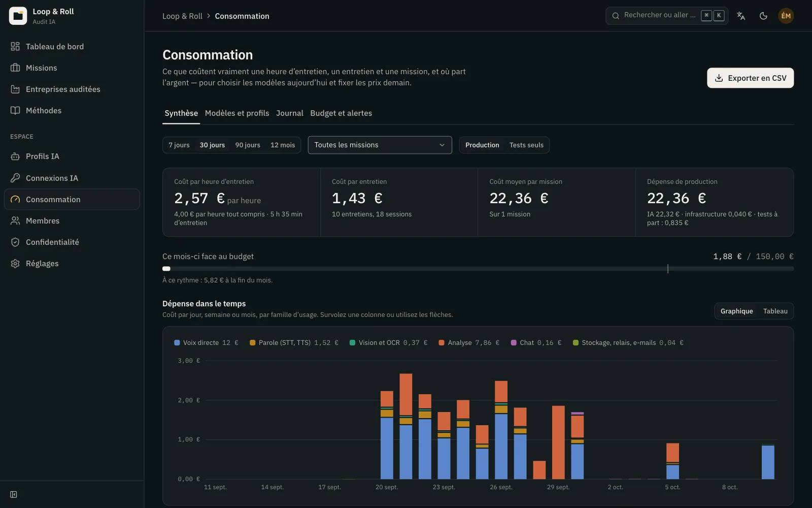The width and height of the screenshot is (812, 508).
Task: Toggle the Analyse legend swatch
Action: click(x=442, y=342)
